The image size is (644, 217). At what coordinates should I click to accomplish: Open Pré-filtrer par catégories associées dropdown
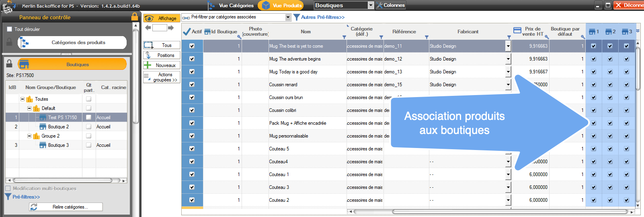coord(288,17)
